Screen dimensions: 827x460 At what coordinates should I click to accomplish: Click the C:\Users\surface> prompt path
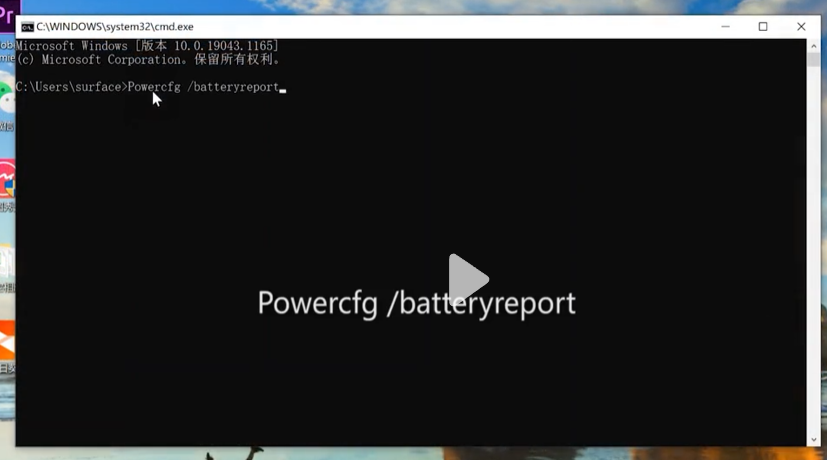tap(70, 87)
